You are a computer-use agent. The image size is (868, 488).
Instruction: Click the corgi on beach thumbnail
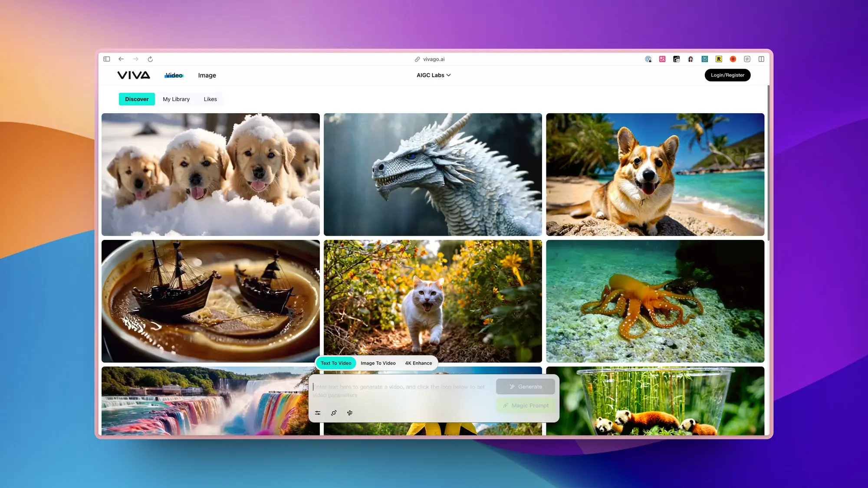pyautogui.click(x=655, y=174)
